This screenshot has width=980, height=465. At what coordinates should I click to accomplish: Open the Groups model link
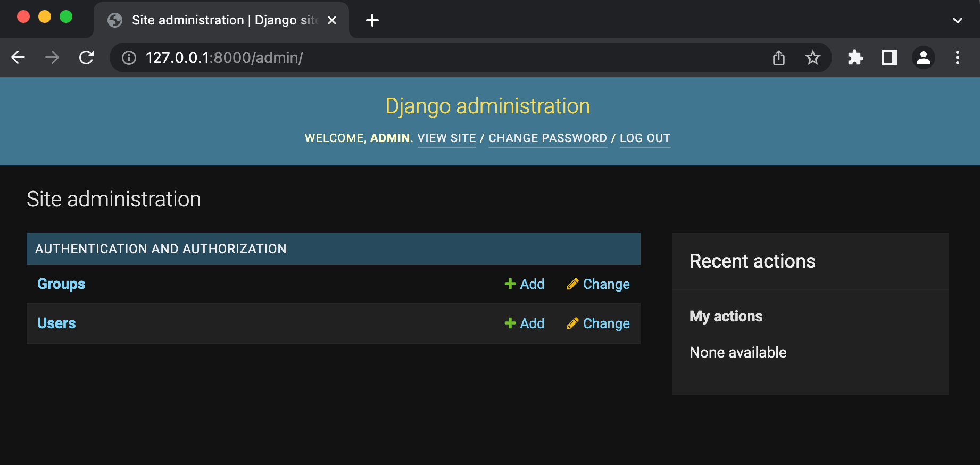(x=61, y=284)
